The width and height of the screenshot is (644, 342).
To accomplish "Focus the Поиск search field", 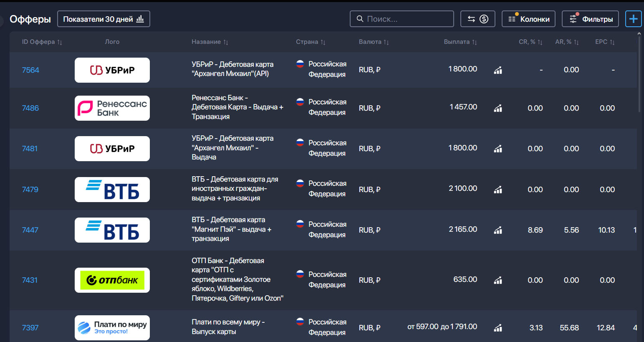I will point(402,19).
